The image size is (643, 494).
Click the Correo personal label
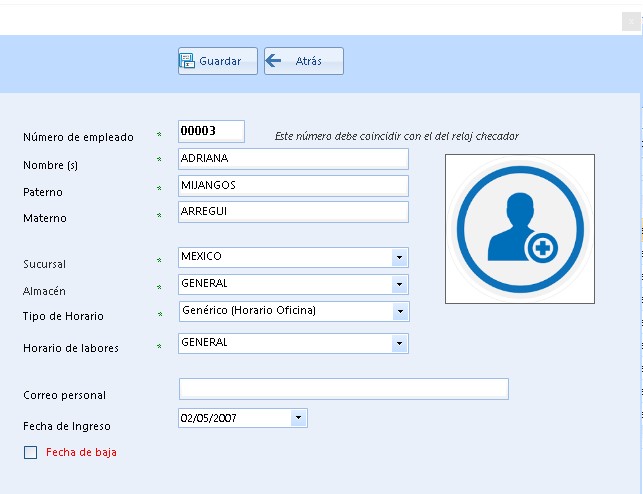(64, 395)
